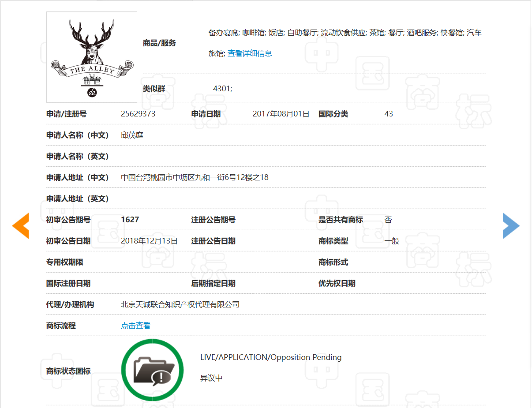Open THE ALLEY deer logo thumbnail
This screenshot has height=408, width=532.
pos(92,57)
